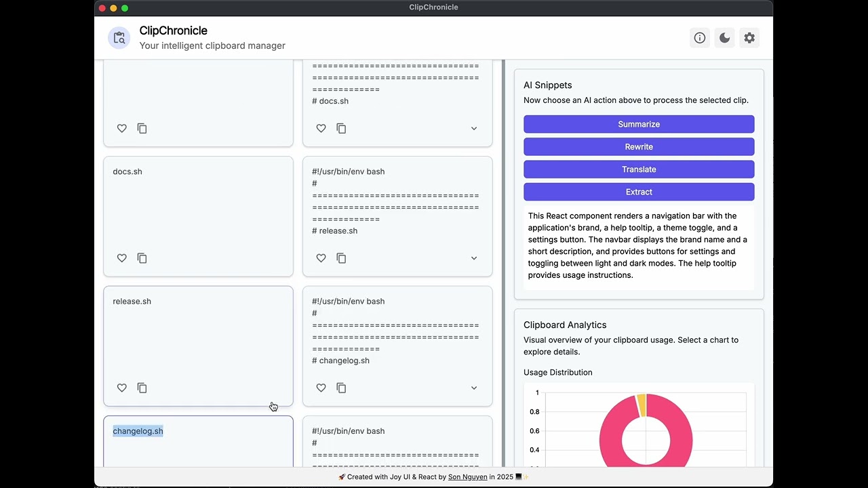Run the Translate AI action

(639, 169)
